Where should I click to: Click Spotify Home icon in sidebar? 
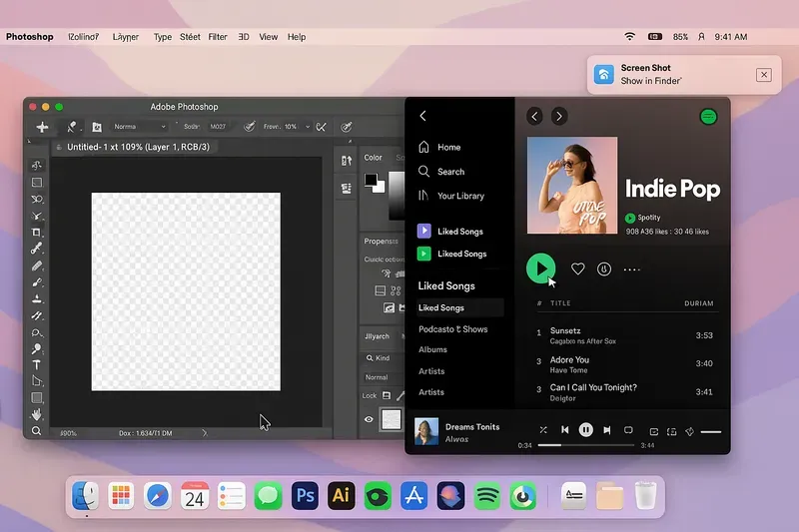[423, 147]
